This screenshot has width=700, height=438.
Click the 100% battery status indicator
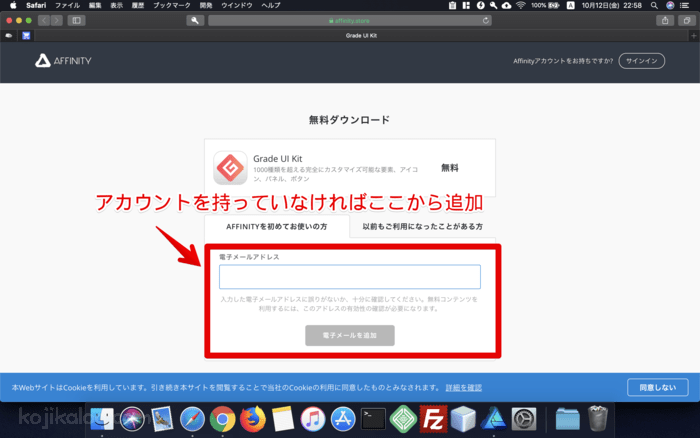(x=545, y=5)
